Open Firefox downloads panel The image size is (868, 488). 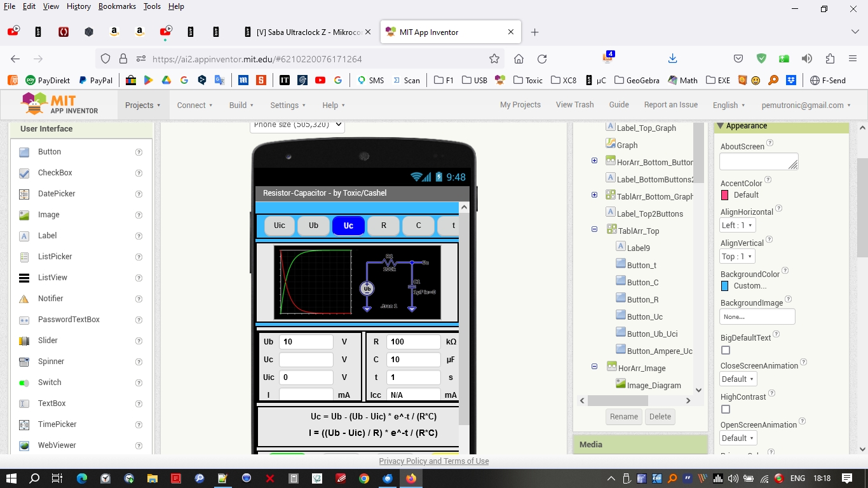click(x=672, y=58)
